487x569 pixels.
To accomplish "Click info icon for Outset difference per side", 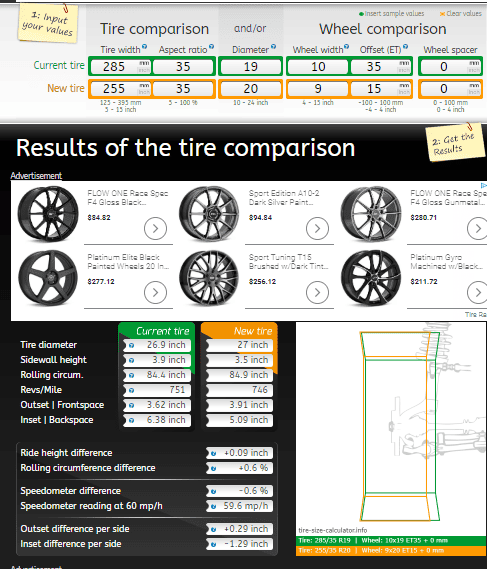I will click(x=213, y=529).
